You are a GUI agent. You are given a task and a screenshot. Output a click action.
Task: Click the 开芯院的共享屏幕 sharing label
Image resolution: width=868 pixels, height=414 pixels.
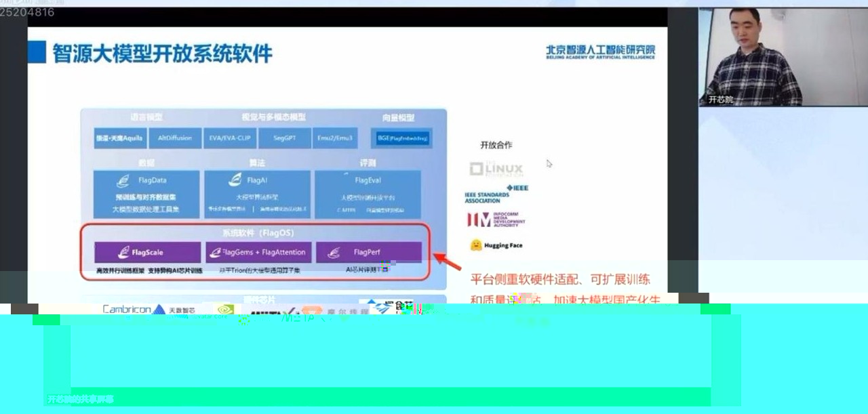(x=80, y=400)
